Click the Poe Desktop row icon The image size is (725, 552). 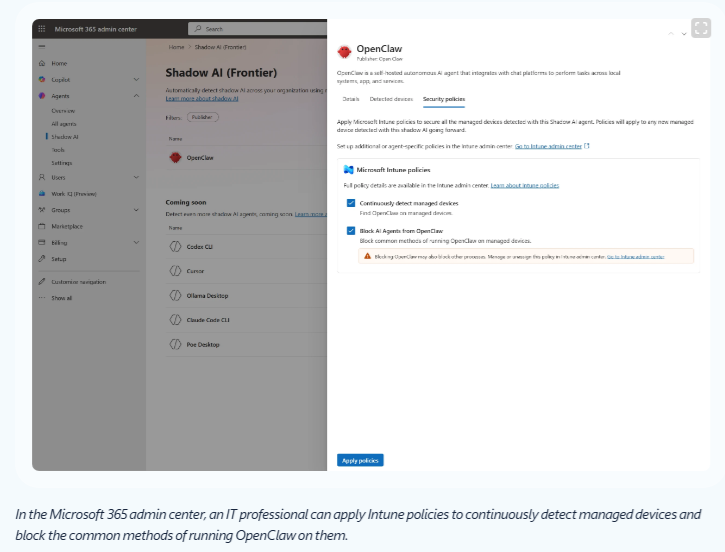pyautogui.click(x=175, y=344)
